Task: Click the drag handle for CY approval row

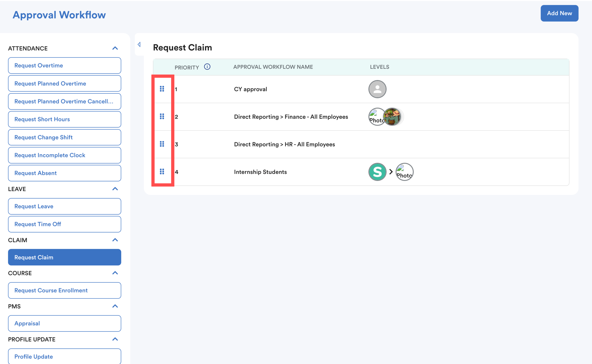Action: [162, 89]
